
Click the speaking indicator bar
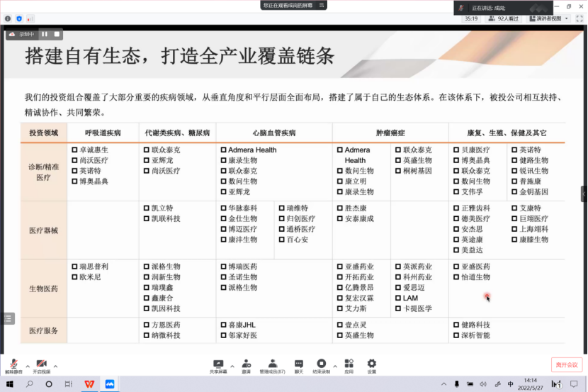[x=503, y=8]
